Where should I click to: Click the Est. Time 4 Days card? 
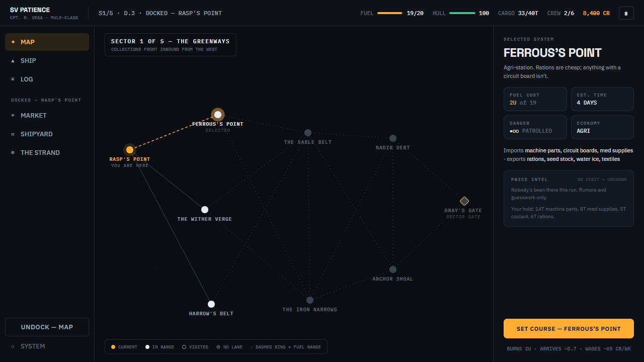click(602, 99)
